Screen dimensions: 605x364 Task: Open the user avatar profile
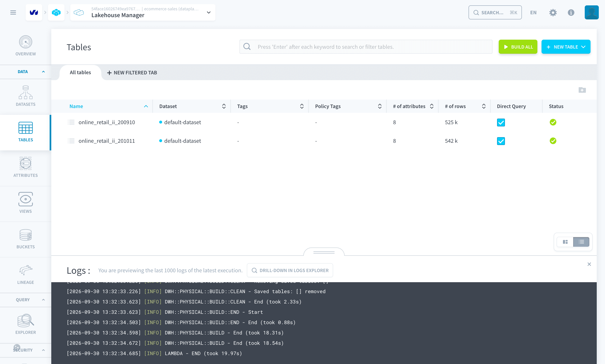[592, 13]
